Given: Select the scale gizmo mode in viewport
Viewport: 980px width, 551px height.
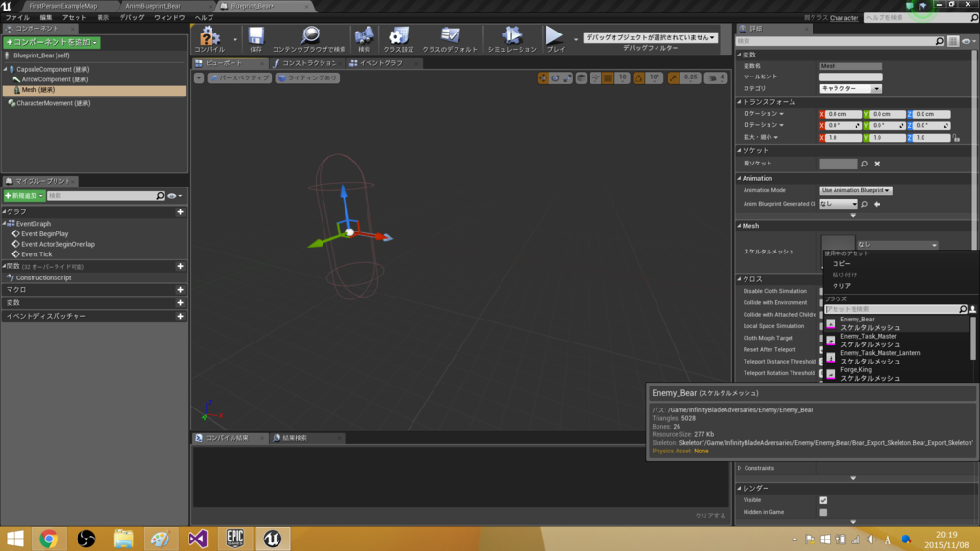Looking at the screenshot, I should pos(567,78).
